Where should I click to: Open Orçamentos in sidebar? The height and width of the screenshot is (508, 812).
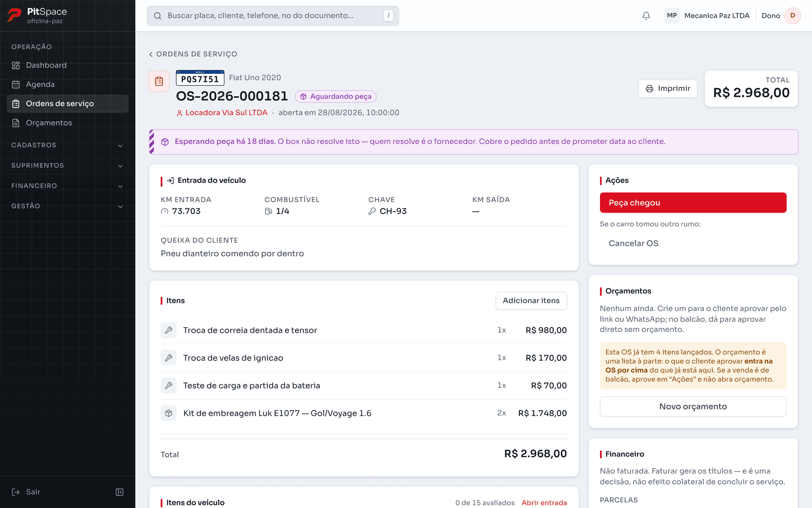click(x=68, y=123)
